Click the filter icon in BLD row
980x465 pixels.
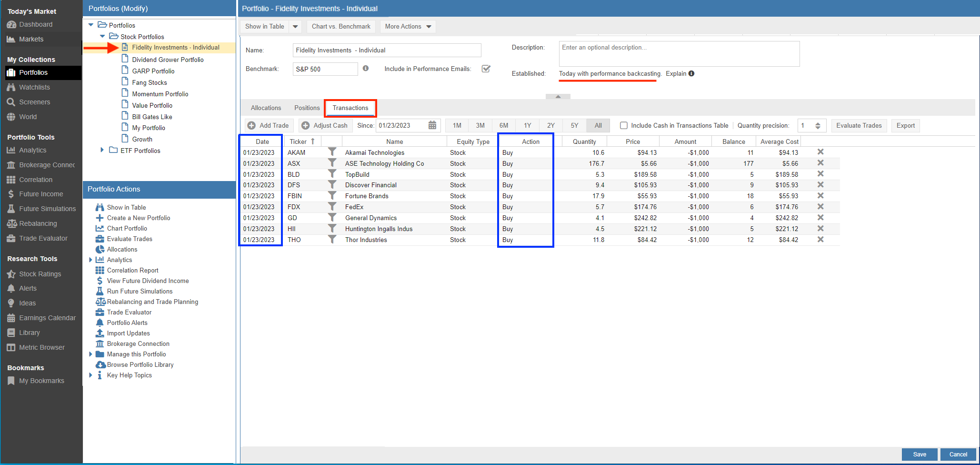(x=332, y=174)
